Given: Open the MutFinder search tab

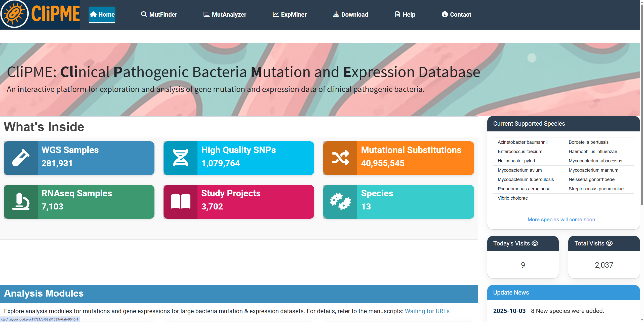Looking at the screenshot, I should 159,15.
